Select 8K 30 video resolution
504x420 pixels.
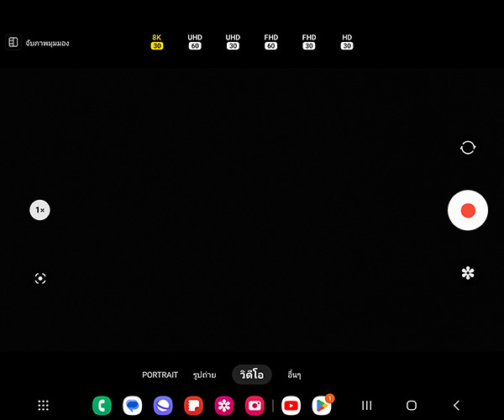[x=157, y=42]
